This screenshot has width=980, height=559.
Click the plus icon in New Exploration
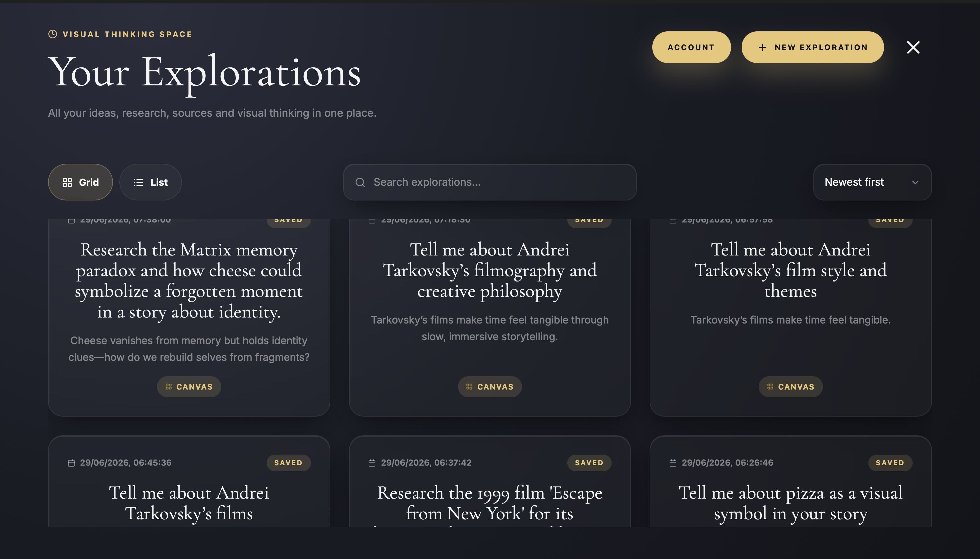click(x=762, y=47)
